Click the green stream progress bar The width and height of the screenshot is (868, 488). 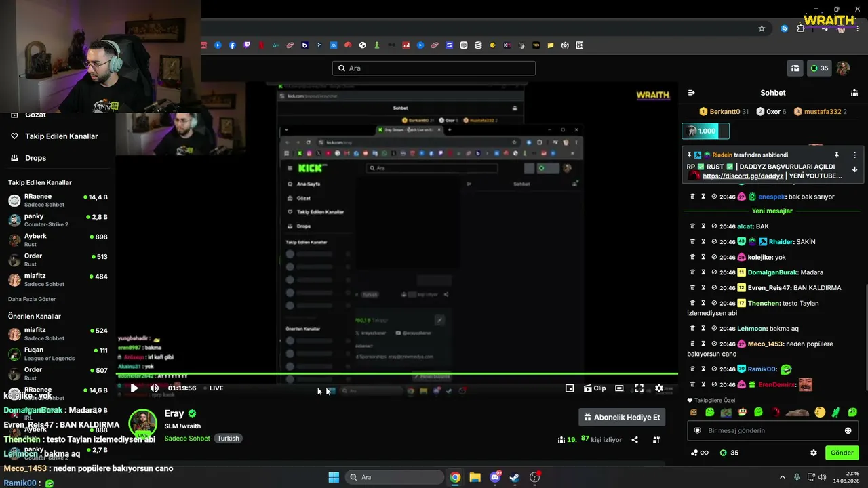coord(397,373)
